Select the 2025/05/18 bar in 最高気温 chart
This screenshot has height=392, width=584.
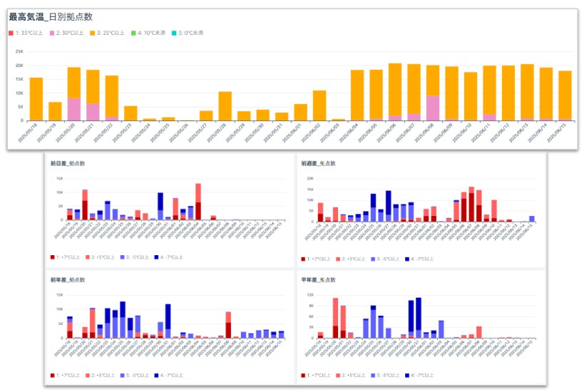tap(36, 99)
